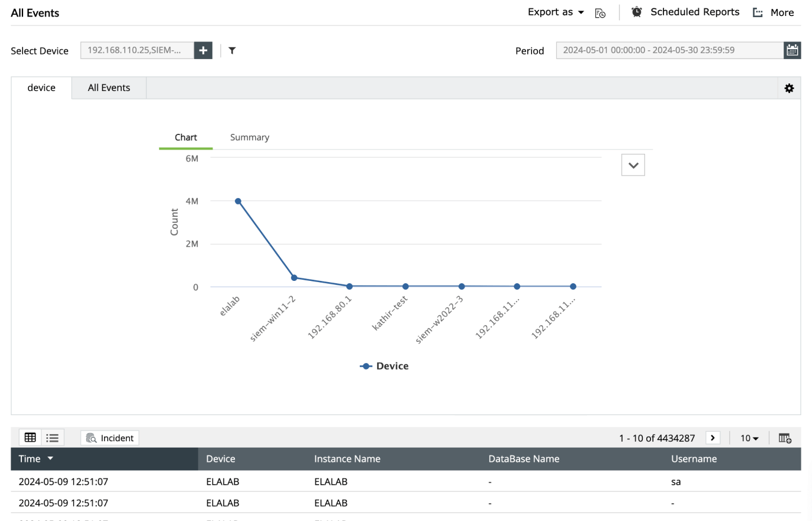Open the Export as dropdown
812x521 pixels.
555,11
